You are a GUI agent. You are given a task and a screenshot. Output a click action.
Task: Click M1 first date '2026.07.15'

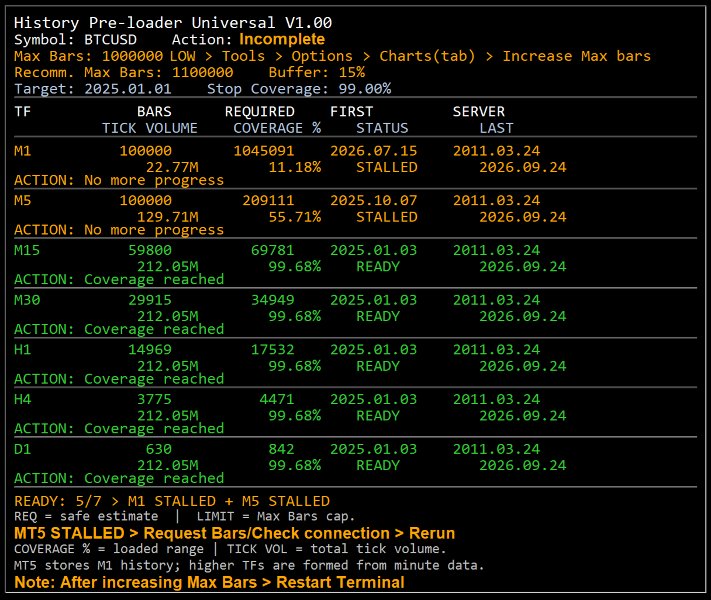tap(374, 151)
